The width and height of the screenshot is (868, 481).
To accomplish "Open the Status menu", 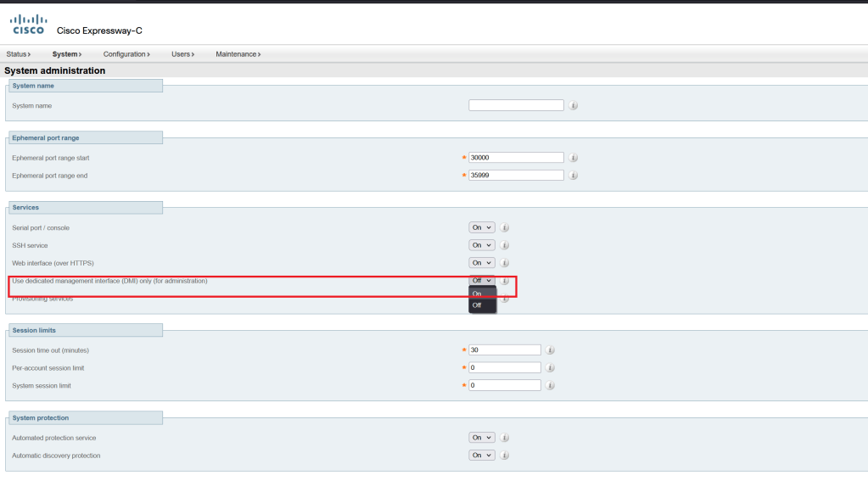I will pyautogui.click(x=18, y=54).
